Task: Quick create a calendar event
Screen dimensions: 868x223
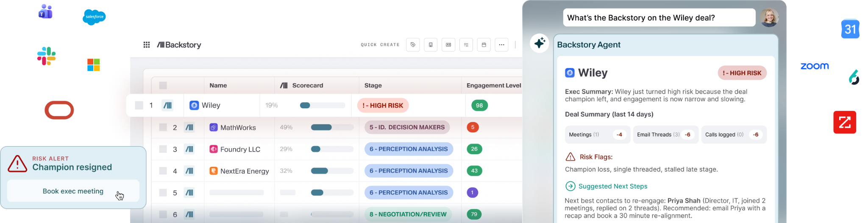Action: [484, 45]
